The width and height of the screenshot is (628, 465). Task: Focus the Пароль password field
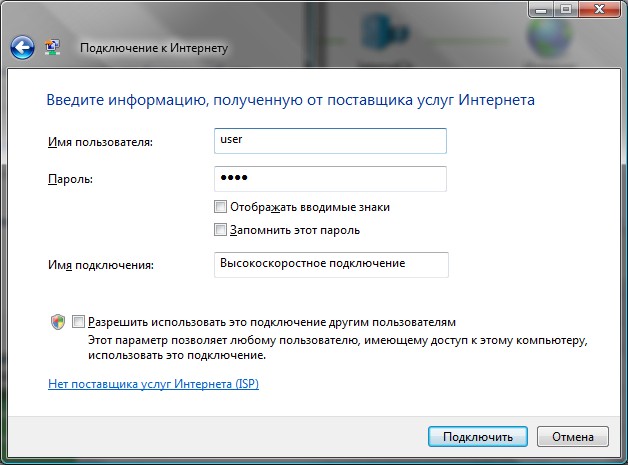pyautogui.click(x=330, y=179)
